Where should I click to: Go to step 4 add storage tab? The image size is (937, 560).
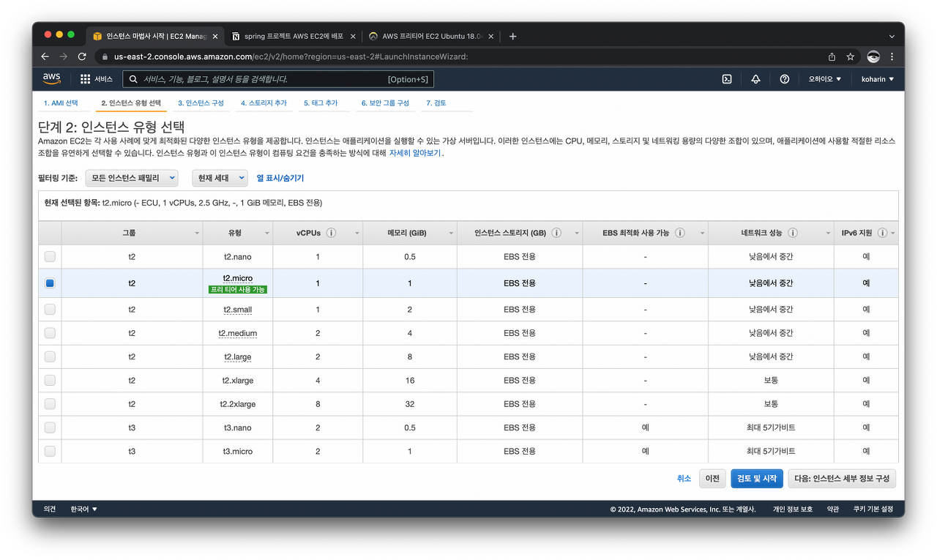click(264, 103)
